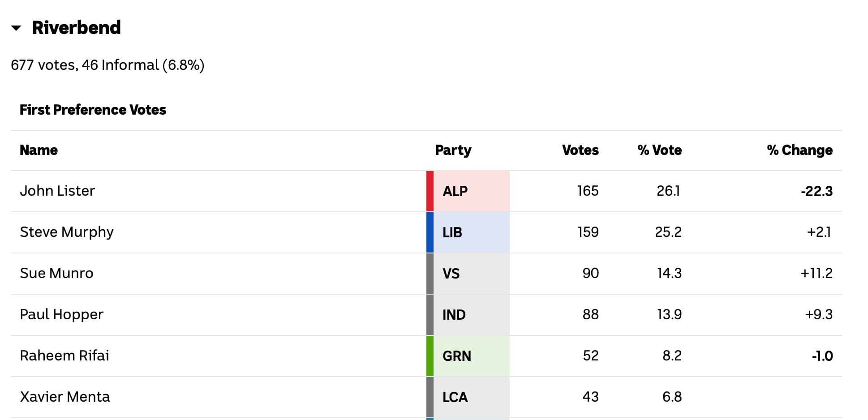Click the GRN party badge
This screenshot has width=868, height=420.
[x=457, y=356]
